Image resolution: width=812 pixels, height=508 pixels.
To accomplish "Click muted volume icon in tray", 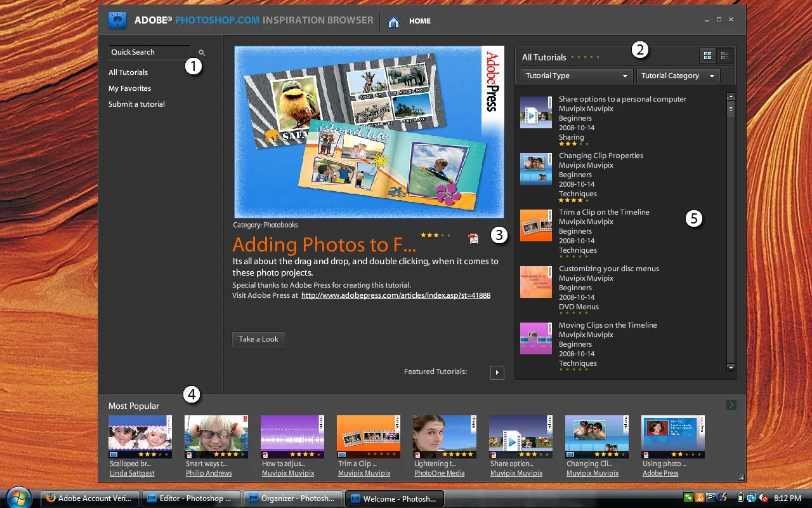I will pos(763,498).
